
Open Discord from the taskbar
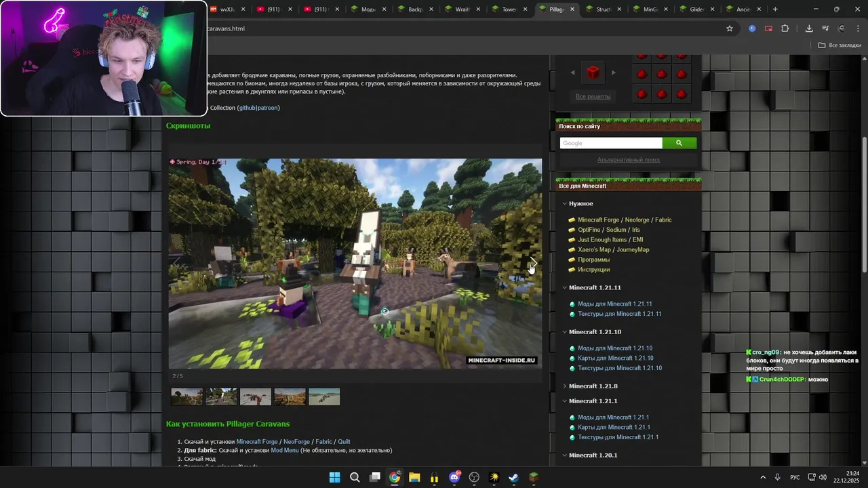coord(454,477)
